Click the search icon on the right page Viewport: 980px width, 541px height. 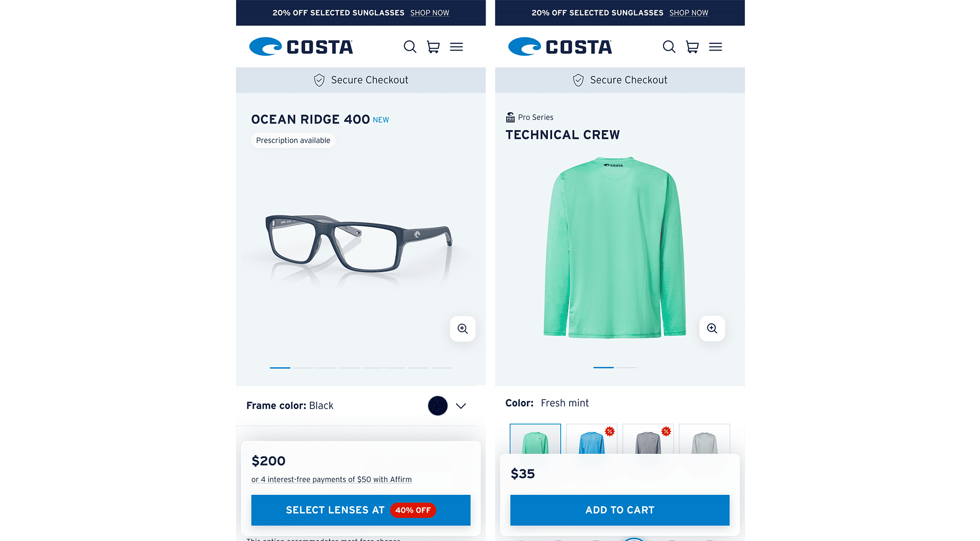point(669,47)
